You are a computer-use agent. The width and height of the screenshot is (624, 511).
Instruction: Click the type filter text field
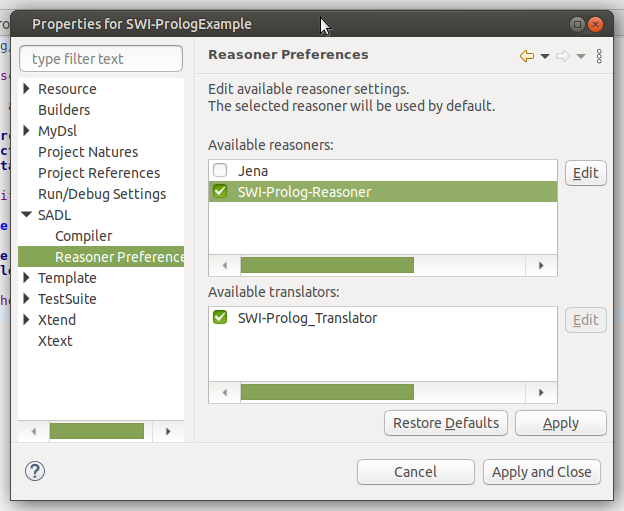(x=101, y=59)
